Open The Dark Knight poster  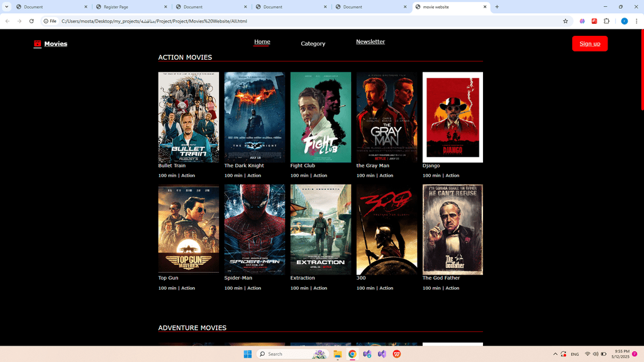click(255, 118)
